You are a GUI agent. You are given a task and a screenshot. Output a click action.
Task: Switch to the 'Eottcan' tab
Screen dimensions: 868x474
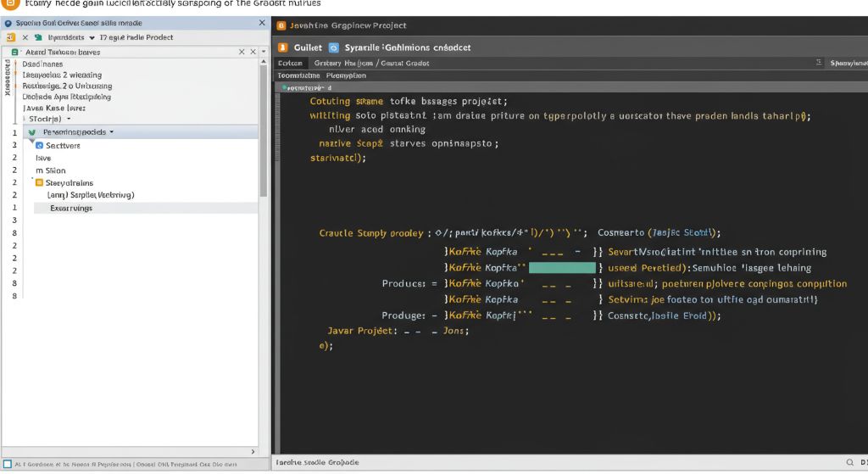tap(290, 63)
